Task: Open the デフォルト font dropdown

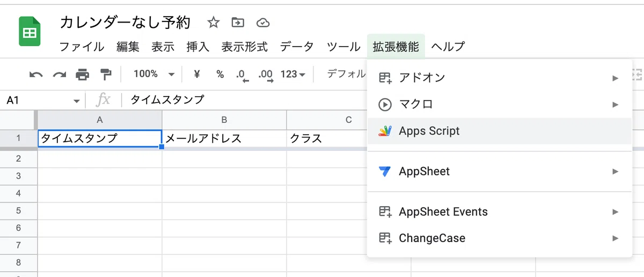Action: point(346,74)
